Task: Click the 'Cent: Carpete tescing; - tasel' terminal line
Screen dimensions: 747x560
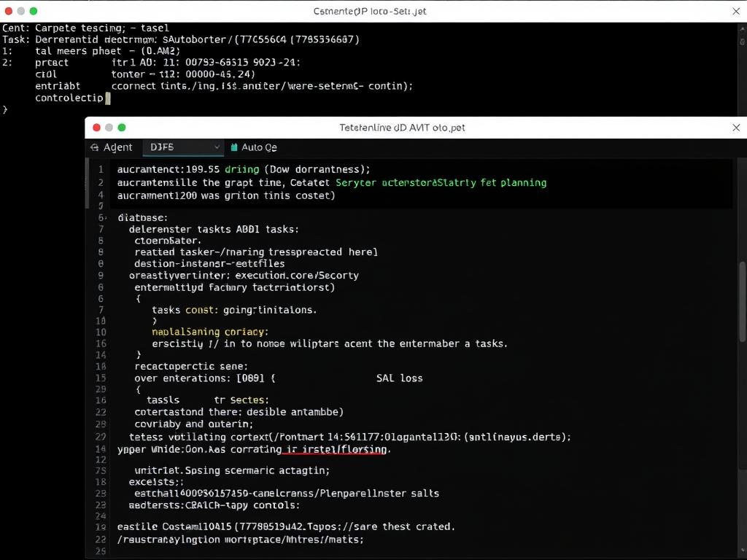Action: [86, 28]
